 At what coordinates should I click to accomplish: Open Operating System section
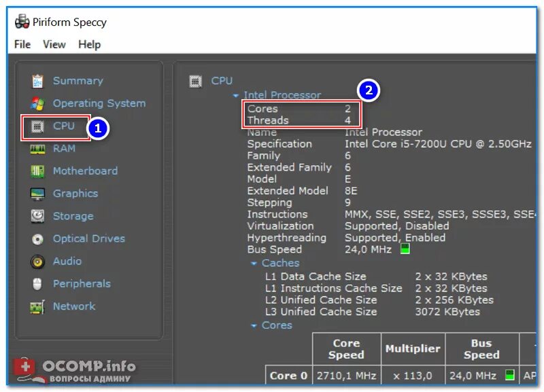(x=99, y=103)
